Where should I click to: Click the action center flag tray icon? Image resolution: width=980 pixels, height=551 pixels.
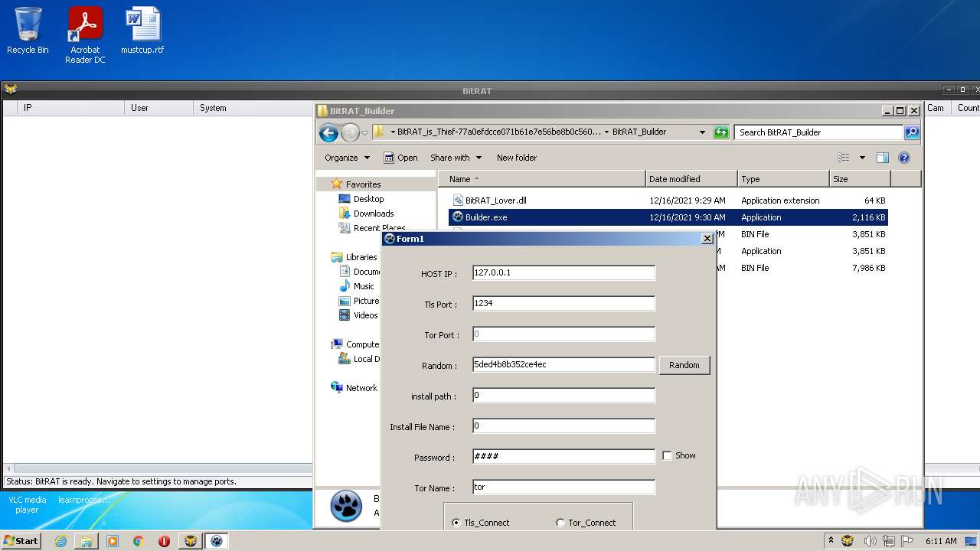click(x=908, y=541)
